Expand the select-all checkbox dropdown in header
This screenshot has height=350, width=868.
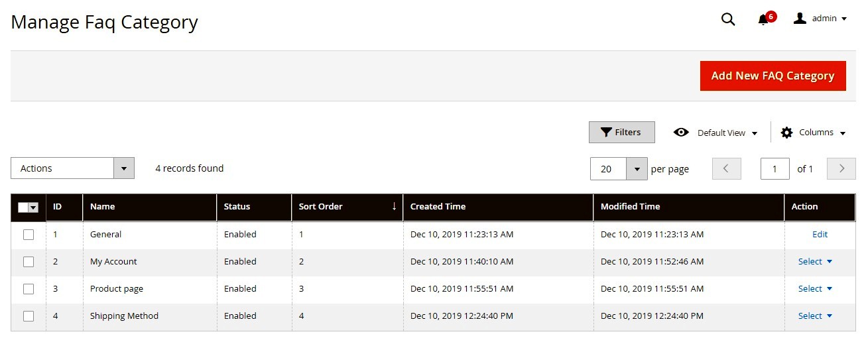tap(34, 207)
